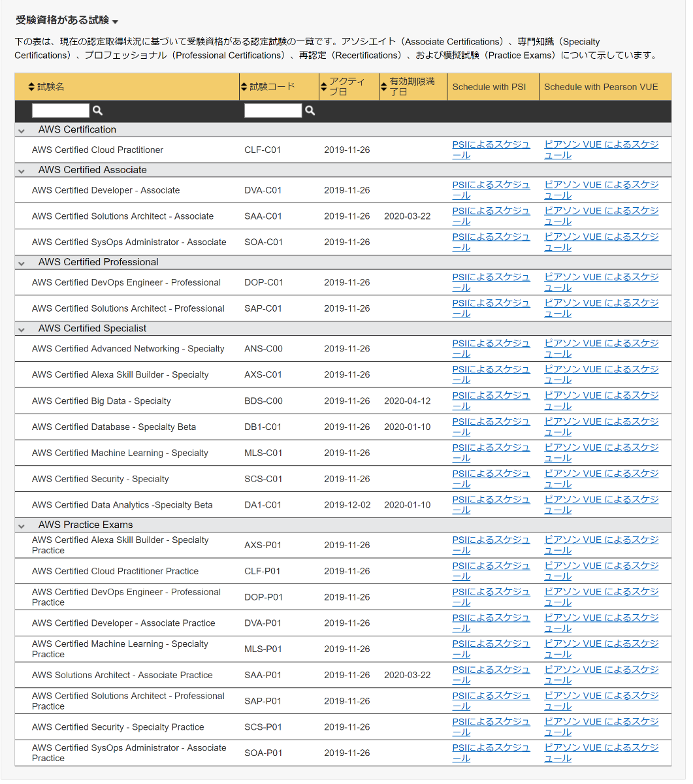Click search magnifier icon for exam name
The image size is (693, 784).
tap(97, 110)
